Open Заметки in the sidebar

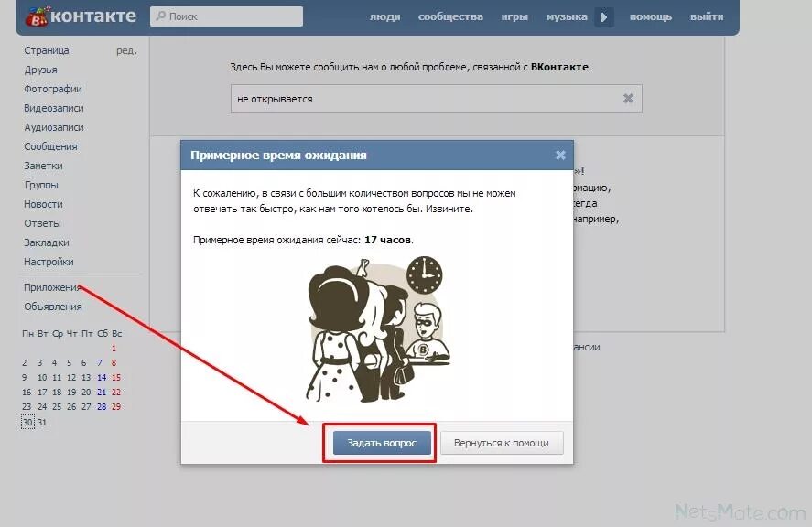[x=43, y=165]
